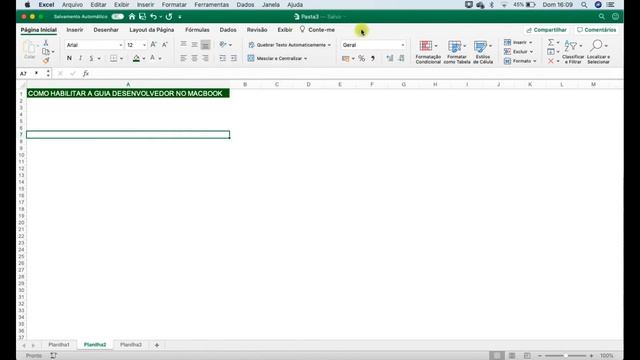Open Classificar e Filtrar

pos(573,52)
